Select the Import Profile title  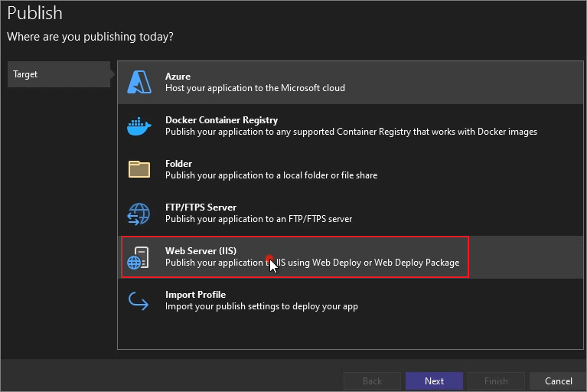pyautogui.click(x=195, y=295)
